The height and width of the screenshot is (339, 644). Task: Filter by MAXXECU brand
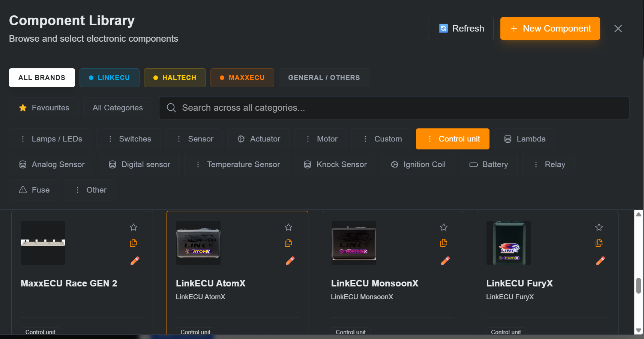(x=242, y=78)
